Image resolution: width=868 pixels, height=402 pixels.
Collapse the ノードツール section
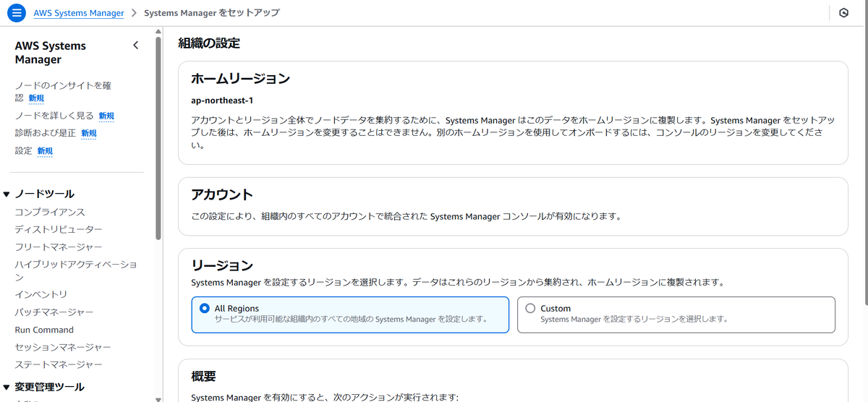(7, 194)
